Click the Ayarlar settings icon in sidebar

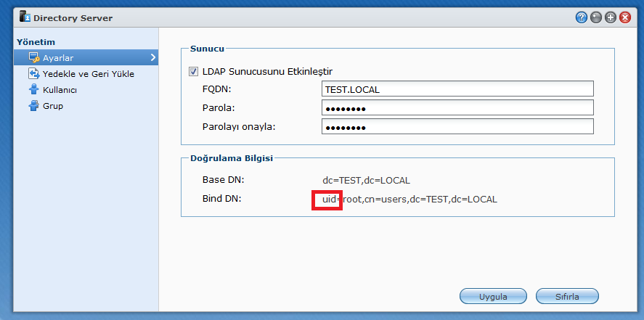point(33,57)
